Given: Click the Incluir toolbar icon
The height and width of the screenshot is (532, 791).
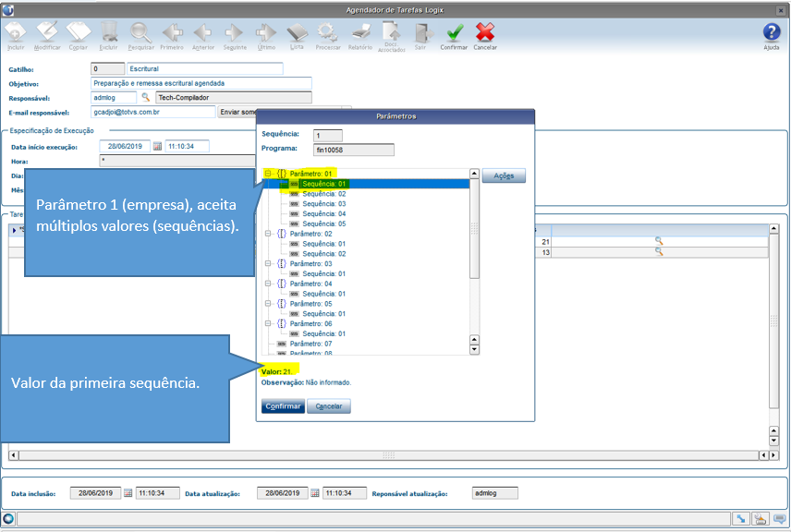Looking at the screenshot, I should click(x=15, y=32).
